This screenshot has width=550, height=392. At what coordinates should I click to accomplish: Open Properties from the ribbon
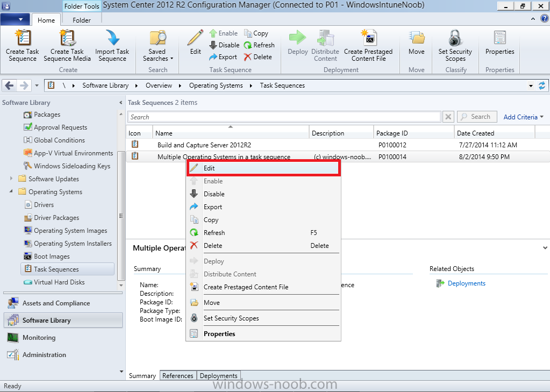pyautogui.click(x=500, y=42)
